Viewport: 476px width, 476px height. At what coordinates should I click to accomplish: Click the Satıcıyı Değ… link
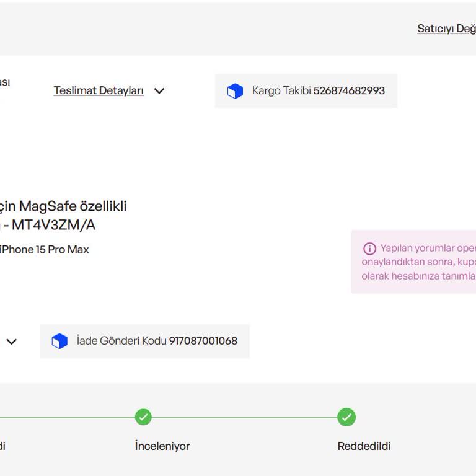pos(446,29)
